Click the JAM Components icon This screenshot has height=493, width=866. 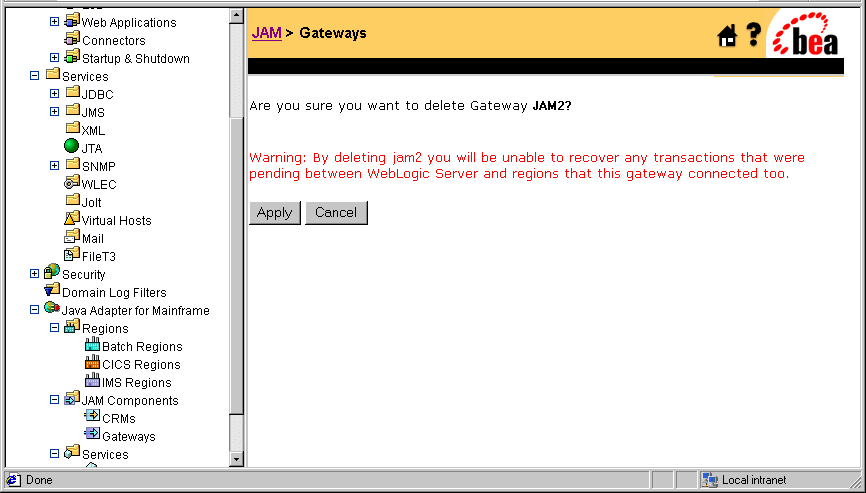[72, 398]
